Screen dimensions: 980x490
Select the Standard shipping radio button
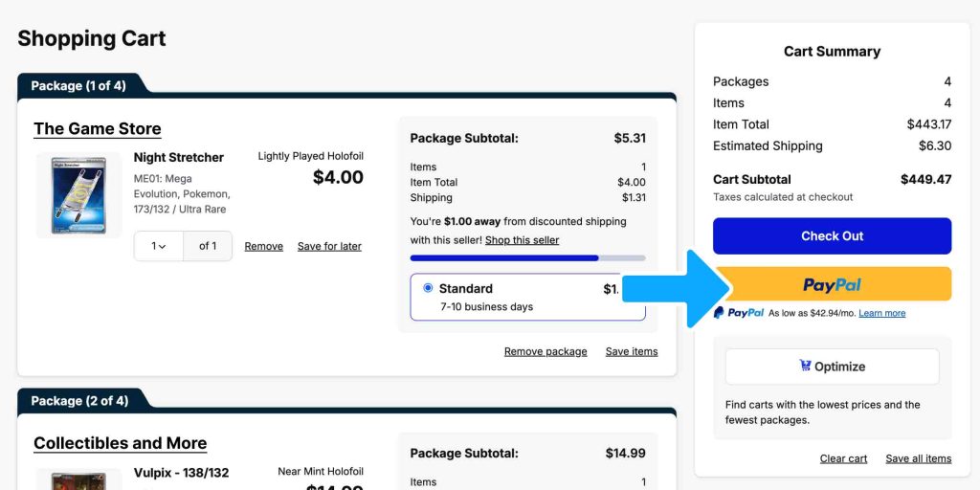(x=428, y=288)
